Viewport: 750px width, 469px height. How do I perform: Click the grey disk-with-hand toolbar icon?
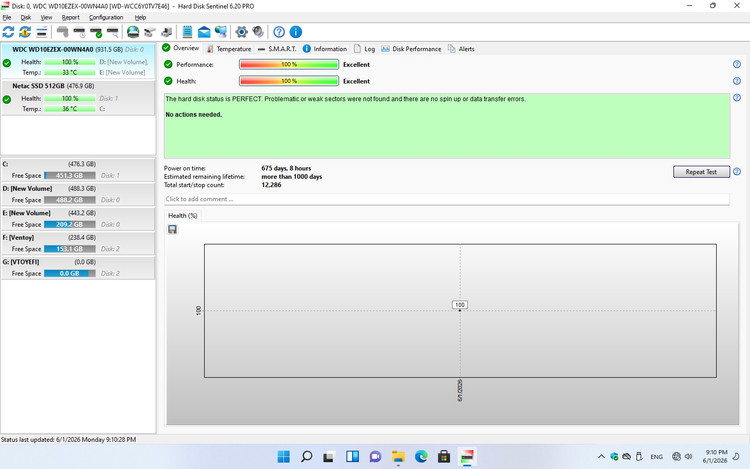click(x=63, y=32)
